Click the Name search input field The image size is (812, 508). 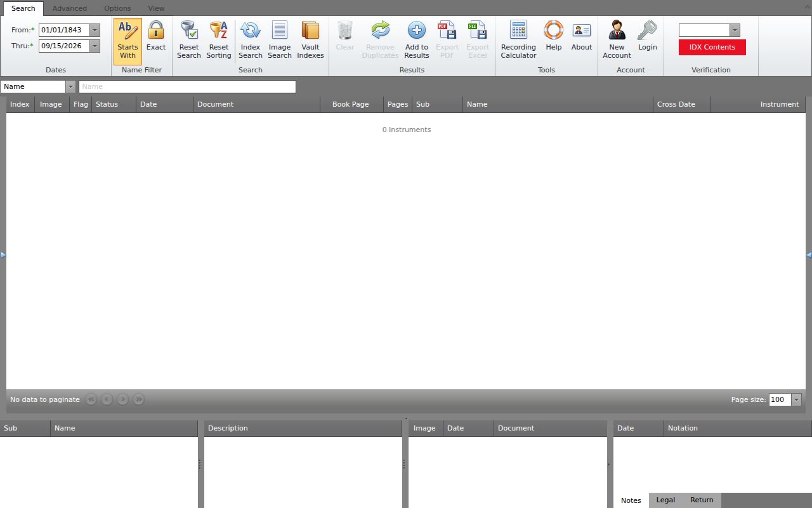click(x=187, y=86)
